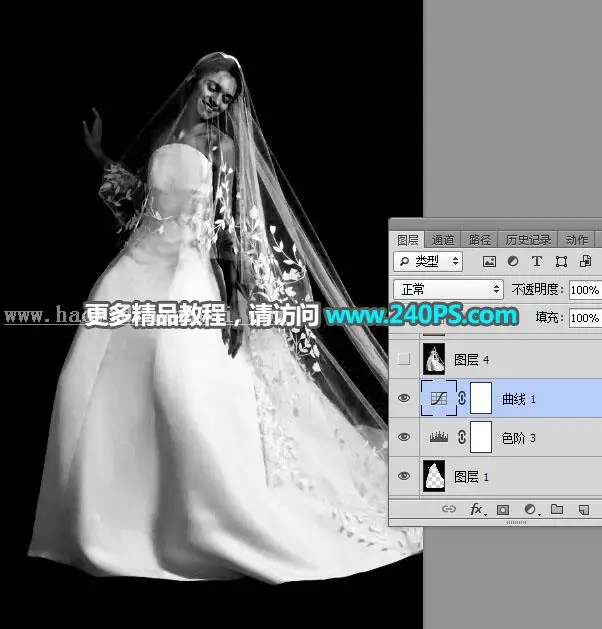Select the 图层 4 thumbnail
602x629 pixels.
(x=434, y=359)
